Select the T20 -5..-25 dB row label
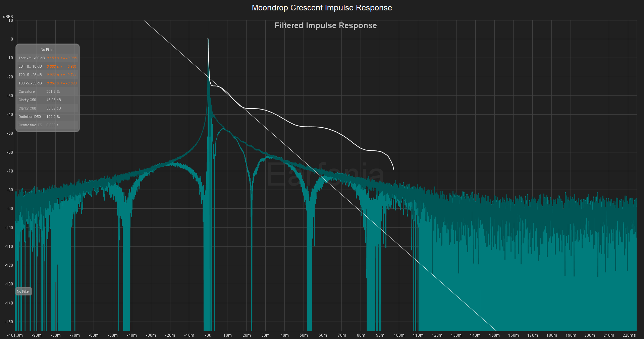The image size is (644, 339). pos(30,75)
